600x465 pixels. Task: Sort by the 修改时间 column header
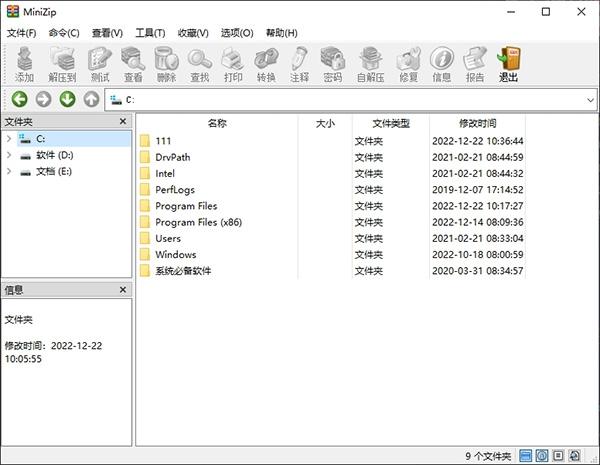click(478, 123)
